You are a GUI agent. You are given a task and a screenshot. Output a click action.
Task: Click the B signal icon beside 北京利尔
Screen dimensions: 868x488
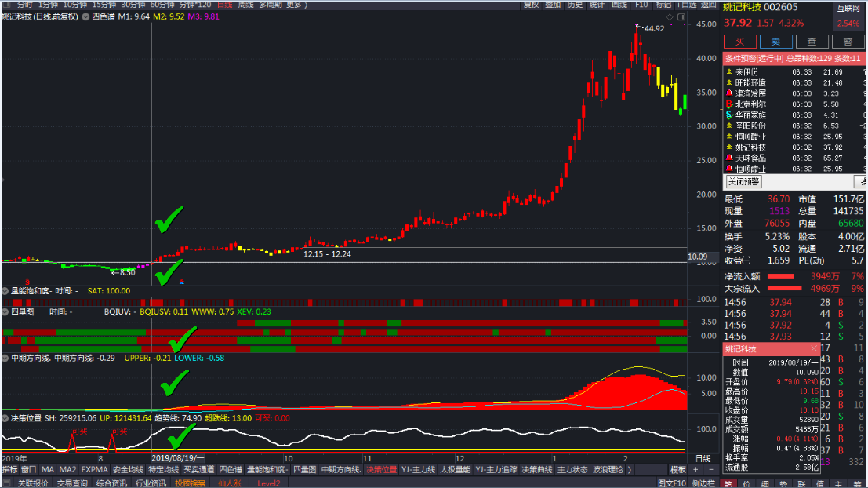tap(728, 104)
